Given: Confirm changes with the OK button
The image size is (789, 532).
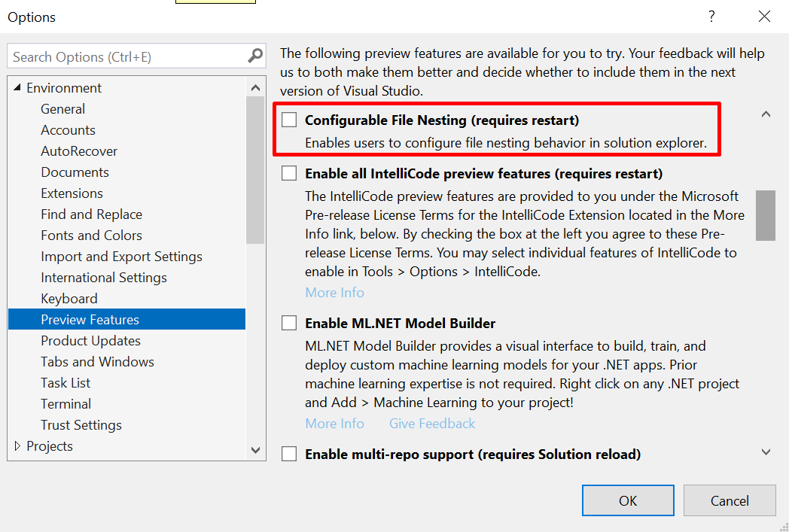Looking at the screenshot, I should point(628,500).
